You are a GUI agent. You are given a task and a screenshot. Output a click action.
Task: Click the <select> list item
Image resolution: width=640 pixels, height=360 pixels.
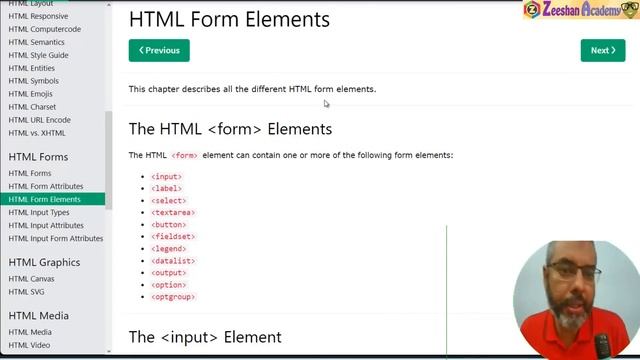click(x=169, y=201)
